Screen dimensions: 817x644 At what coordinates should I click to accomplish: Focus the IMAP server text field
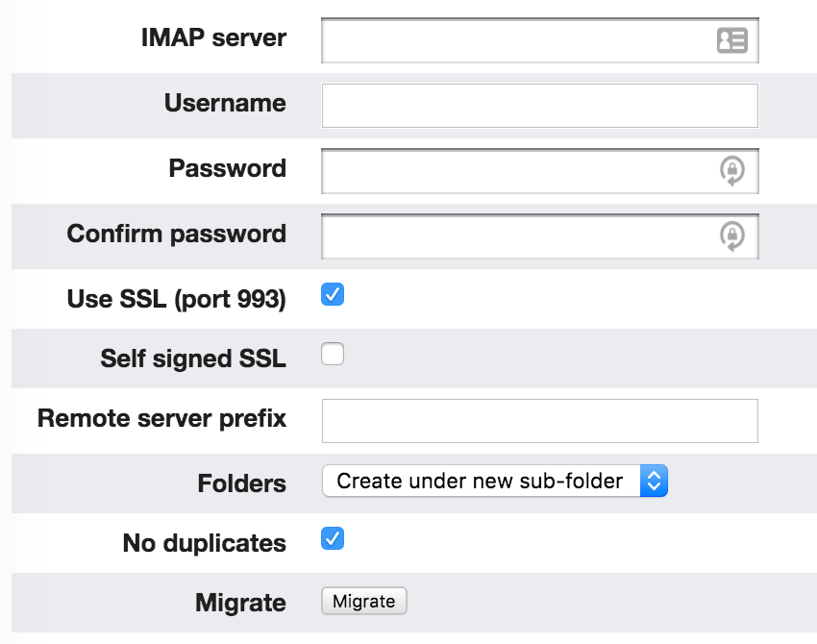[x=540, y=40]
